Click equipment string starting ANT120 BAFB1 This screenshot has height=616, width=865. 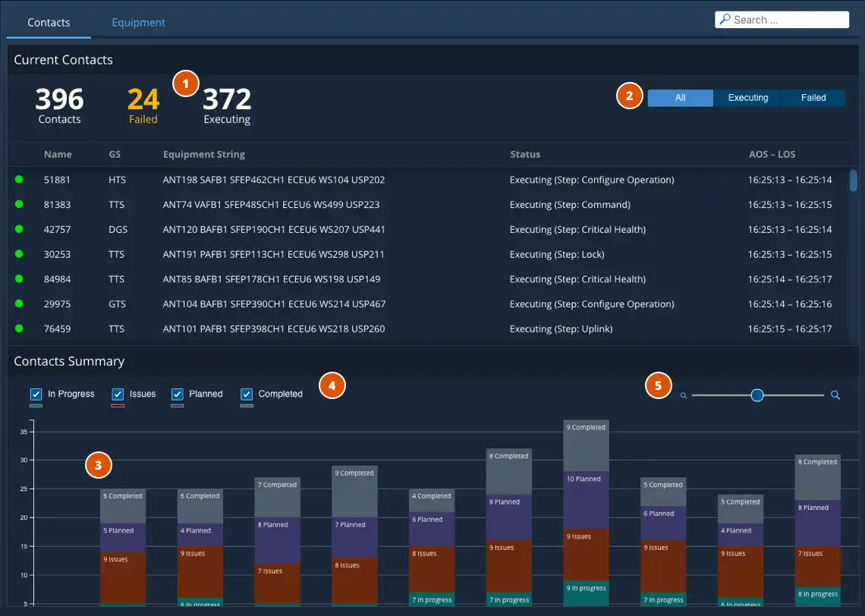point(274,229)
